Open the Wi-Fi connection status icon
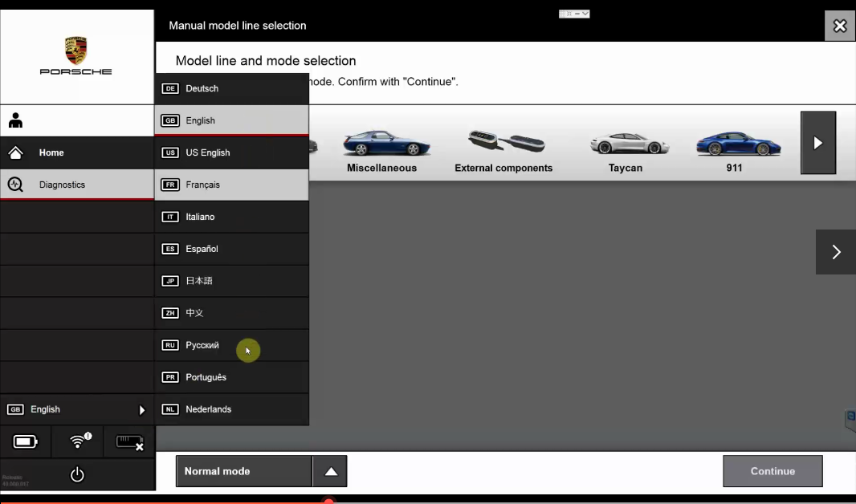 78,441
